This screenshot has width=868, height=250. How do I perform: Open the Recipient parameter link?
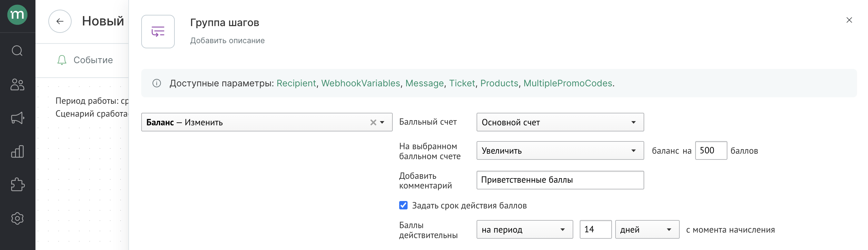pyautogui.click(x=296, y=83)
